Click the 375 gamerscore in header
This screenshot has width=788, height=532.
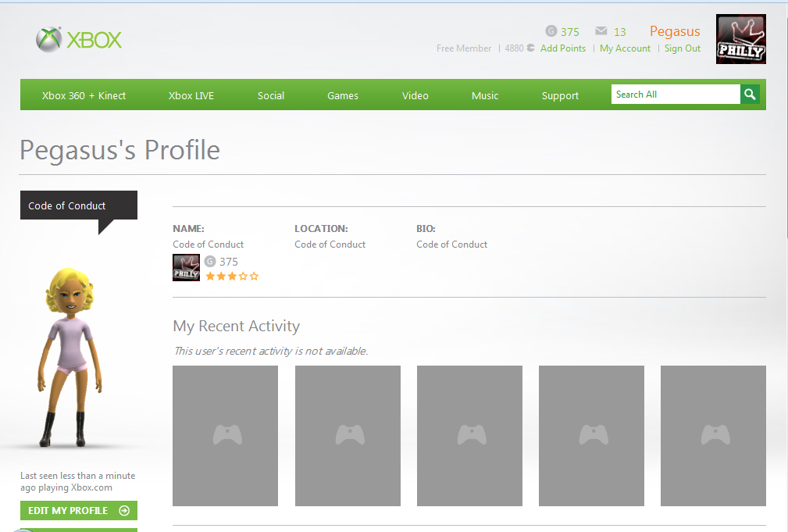[570, 32]
